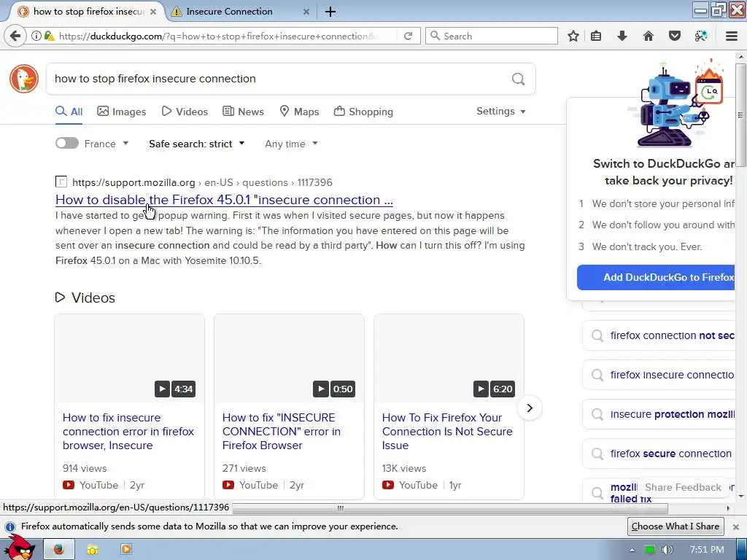Open the media player taskbar icon
The height and width of the screenshot is (560, 747).
(126, 550)
